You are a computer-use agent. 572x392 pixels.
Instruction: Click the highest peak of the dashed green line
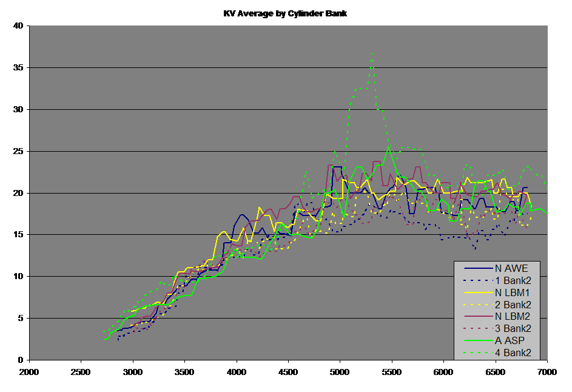click(372, 53)
